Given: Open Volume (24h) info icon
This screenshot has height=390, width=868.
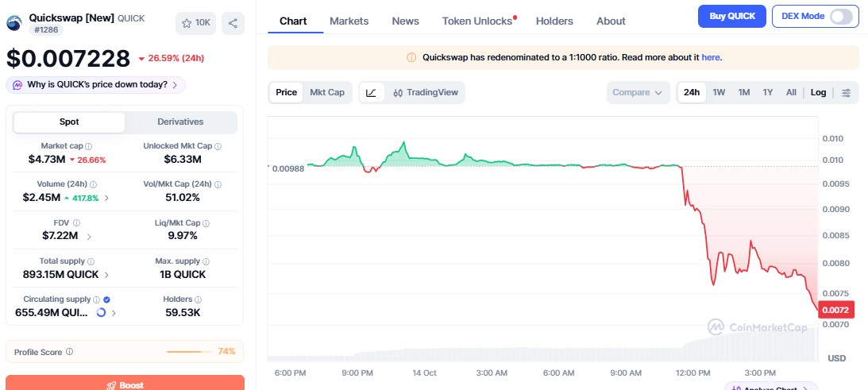Looking at the screenshot, I should 93,184.
